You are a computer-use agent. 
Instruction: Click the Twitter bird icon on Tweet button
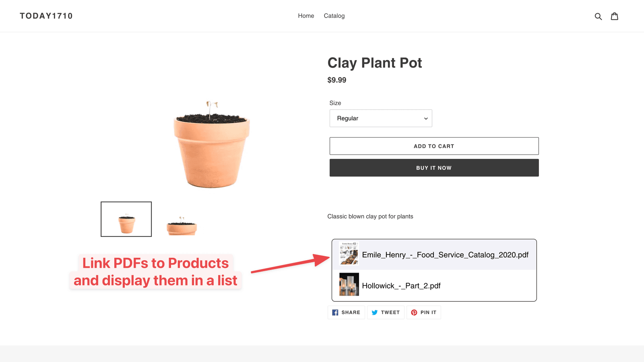(x=375, y=312)
